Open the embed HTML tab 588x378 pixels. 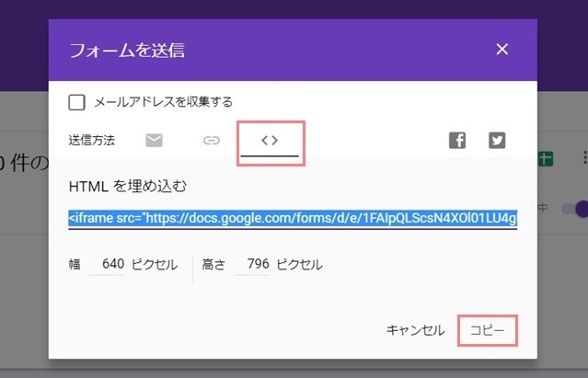[270, 143]
